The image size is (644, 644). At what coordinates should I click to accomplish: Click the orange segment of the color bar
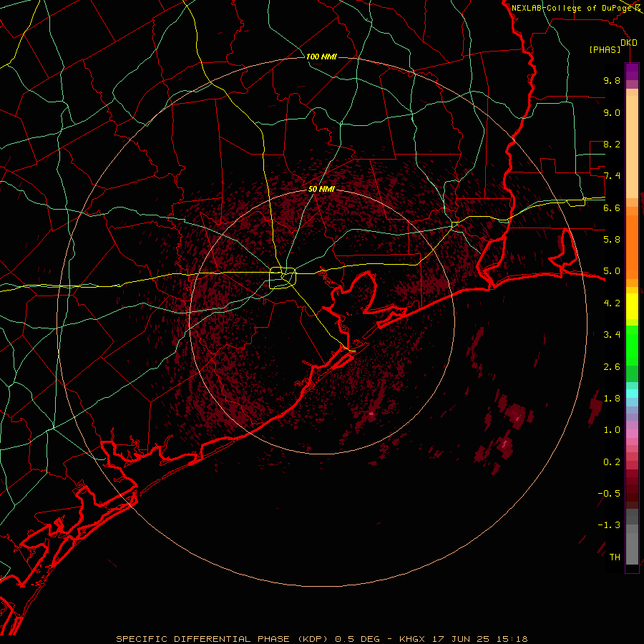(632, 247)
